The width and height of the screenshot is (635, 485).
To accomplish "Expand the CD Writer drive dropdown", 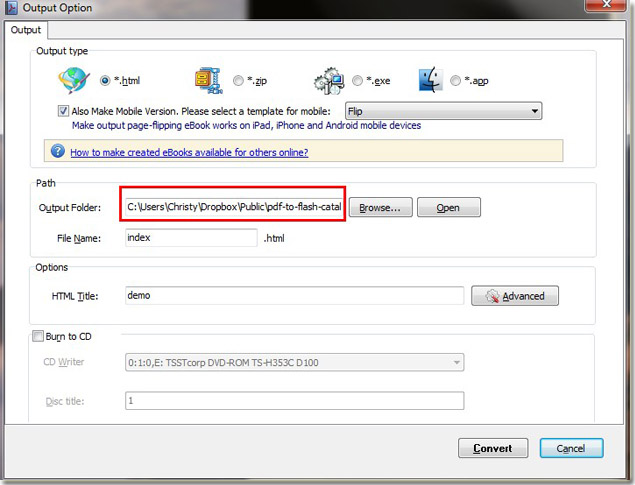I will tap(294, 362).
